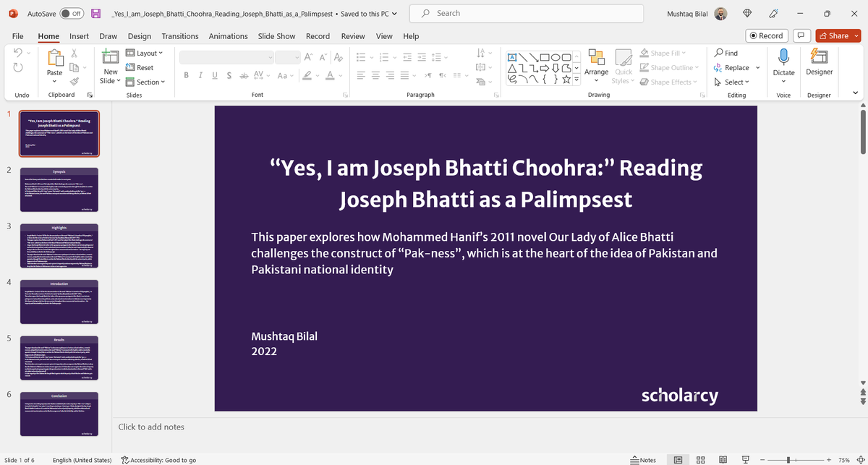
Task: Open the Animations tab
Action: [x=228, y=36]
